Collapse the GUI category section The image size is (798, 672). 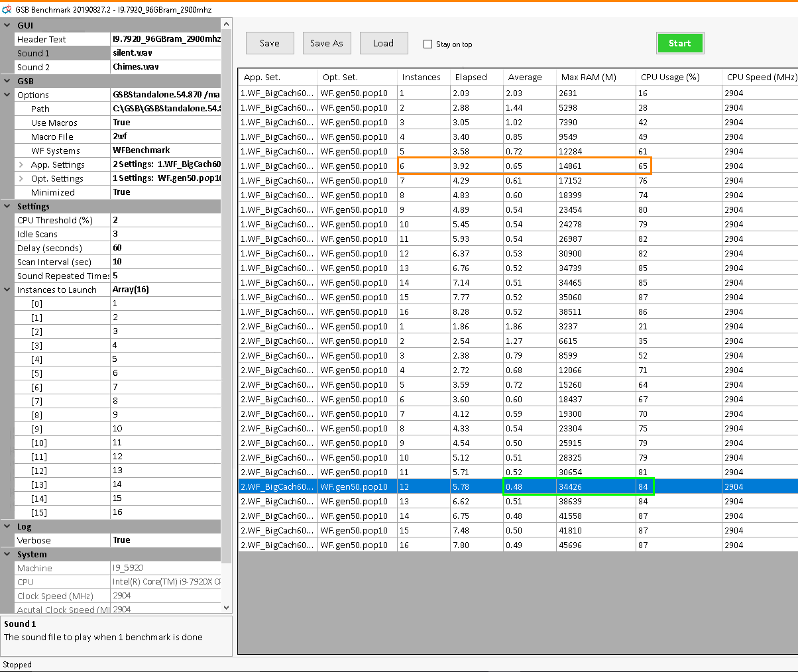[x=7, y=25]
